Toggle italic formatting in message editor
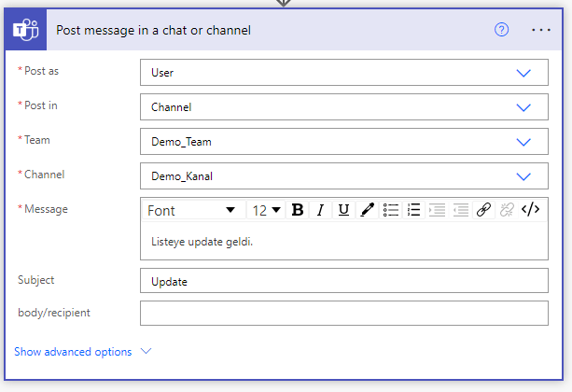Image resolution: width=572 pixels, height=392 pixels. pyautogui.click(x=320, y=210)
